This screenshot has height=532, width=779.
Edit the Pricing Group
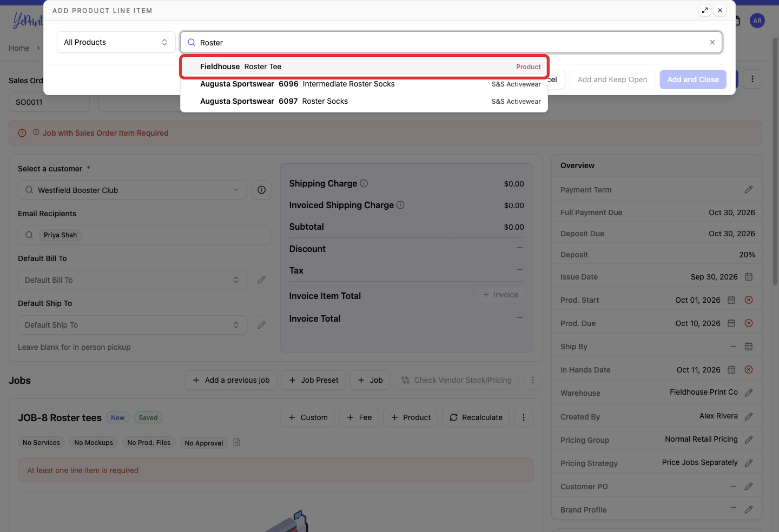(749, 440)
